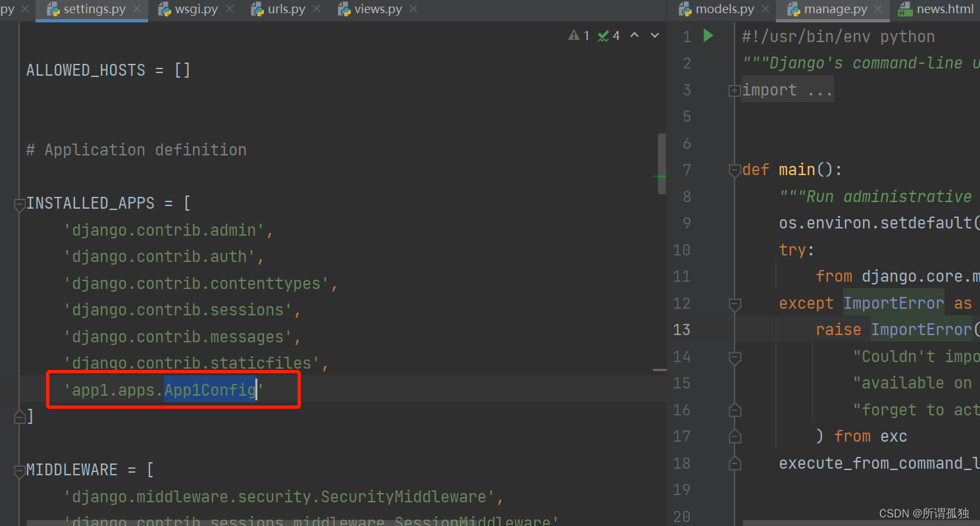This screenshot has height=526, width=980.
Task: Click the fold end marker at line 16
Action: pyautogui.click(x=735, y=410)
